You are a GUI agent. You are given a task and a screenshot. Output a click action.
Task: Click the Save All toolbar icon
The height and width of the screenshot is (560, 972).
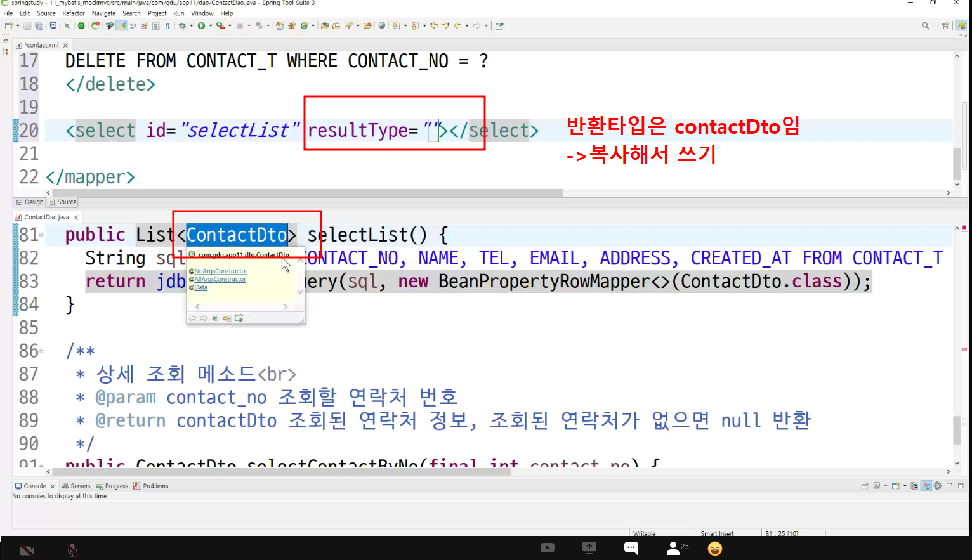tap(39, 26)
